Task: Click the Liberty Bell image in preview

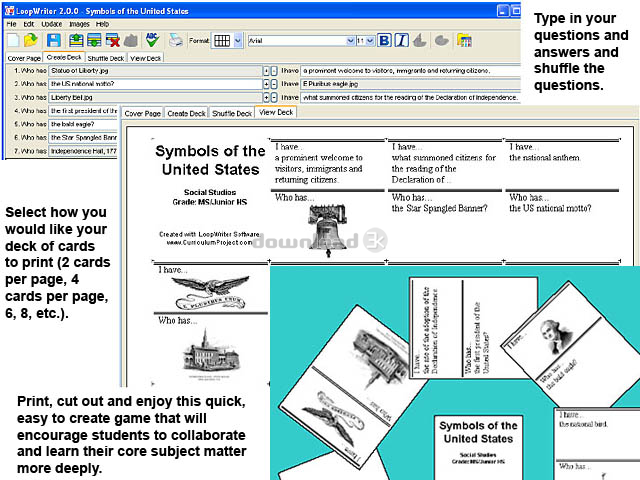Action: pos(328,230)
